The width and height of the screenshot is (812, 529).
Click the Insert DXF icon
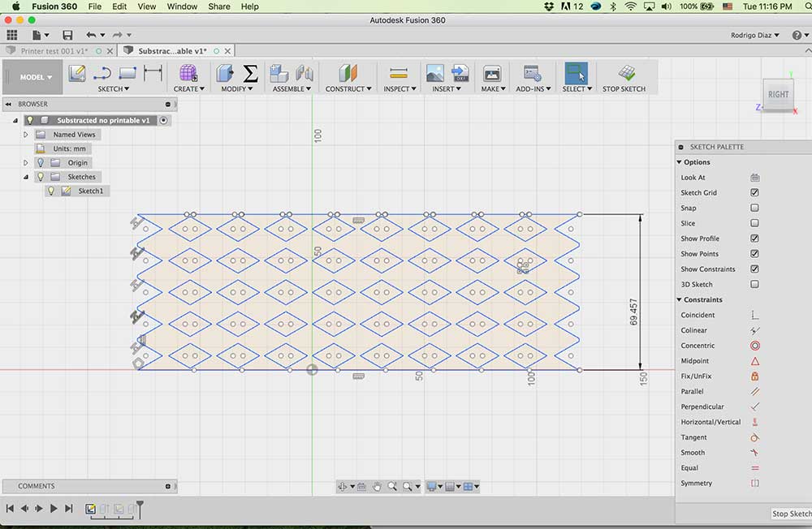pyautogui.click(x=460, y=73)
